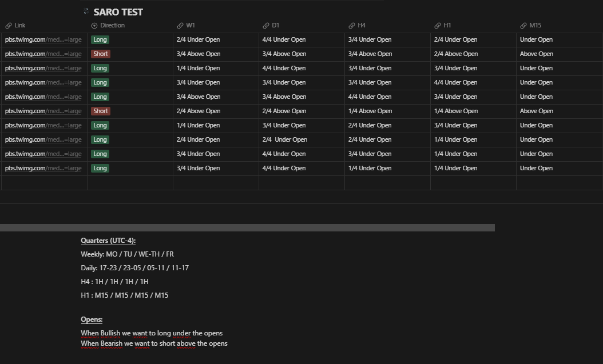
Task: Select the H4 cell reading 4/4 Under Open
Action: (x=387, y=97)
